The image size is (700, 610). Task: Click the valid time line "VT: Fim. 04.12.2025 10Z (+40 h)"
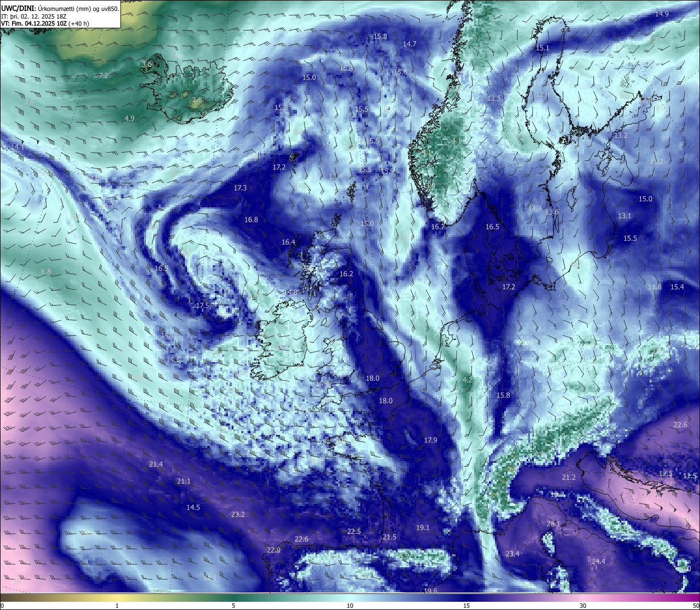[x=45, y=24]
